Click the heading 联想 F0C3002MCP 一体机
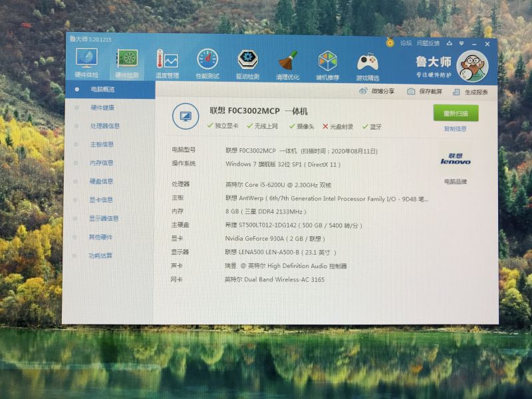 tap(259, 111)
